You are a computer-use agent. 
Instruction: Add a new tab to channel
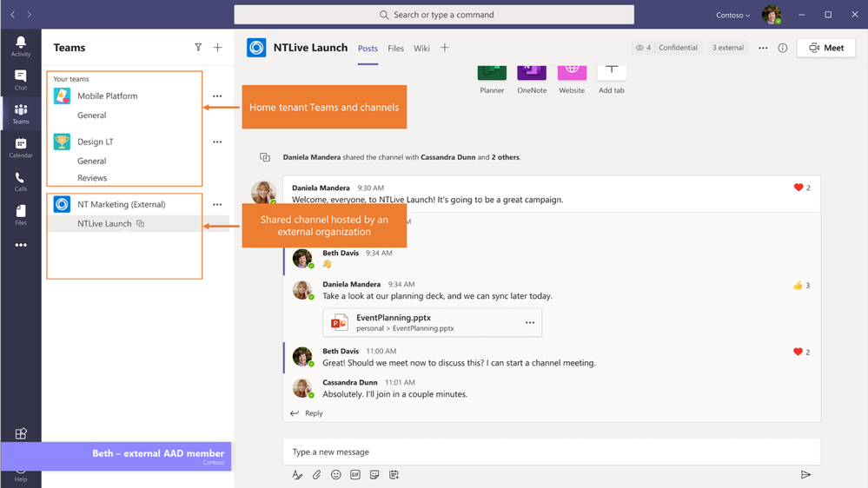point(445,48)
